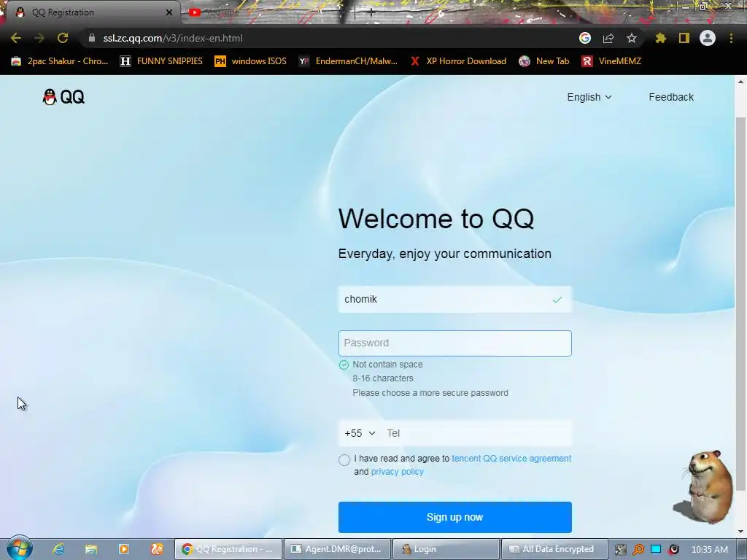Click the Tel phone number field
The height and width of the screenshot is (560, 747).
point(478,433)
